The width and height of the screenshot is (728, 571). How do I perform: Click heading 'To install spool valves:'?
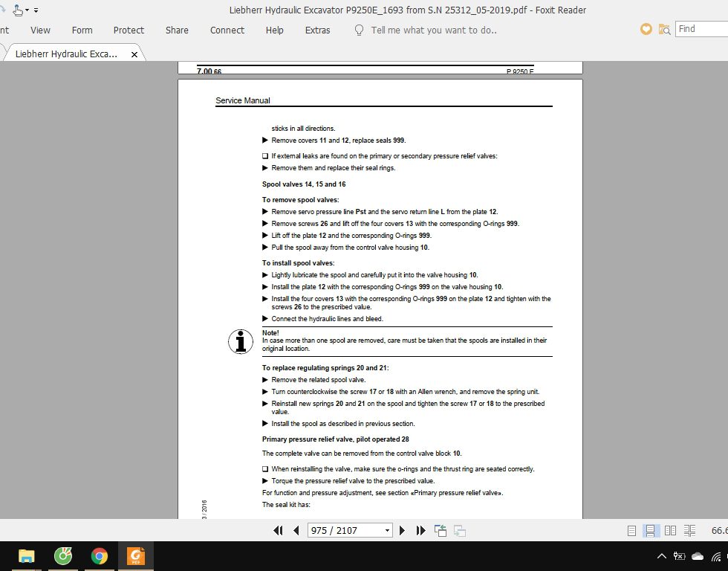298,263
